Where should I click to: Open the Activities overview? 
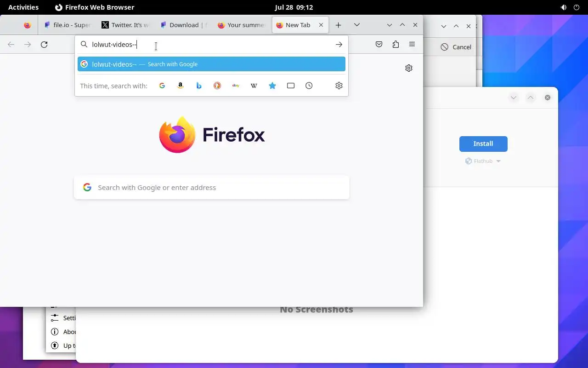(23, 7)
